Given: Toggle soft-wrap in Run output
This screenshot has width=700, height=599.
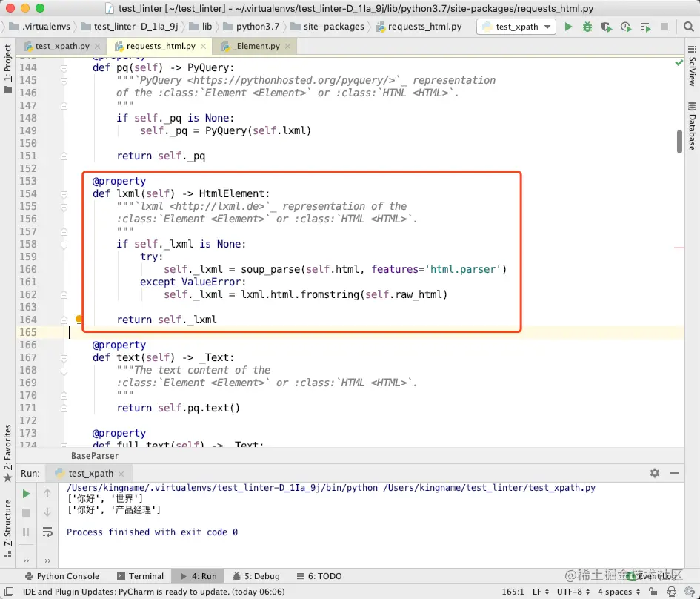Looking at the screenshot, I should 47,532.
